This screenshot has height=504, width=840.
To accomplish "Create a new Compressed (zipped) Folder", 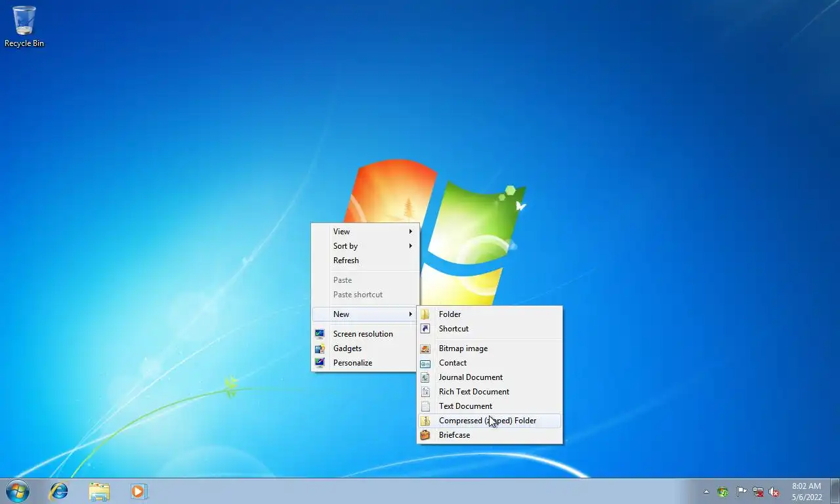I will click(x=490, y=421).
